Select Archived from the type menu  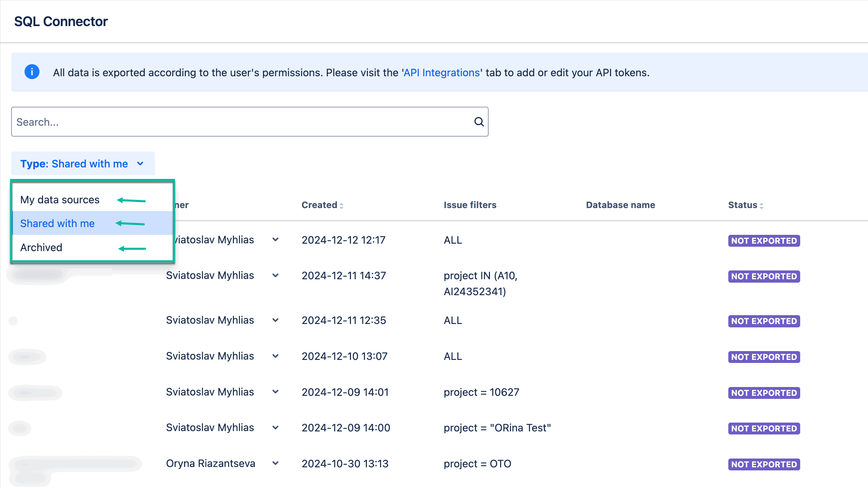coord(41,247)
